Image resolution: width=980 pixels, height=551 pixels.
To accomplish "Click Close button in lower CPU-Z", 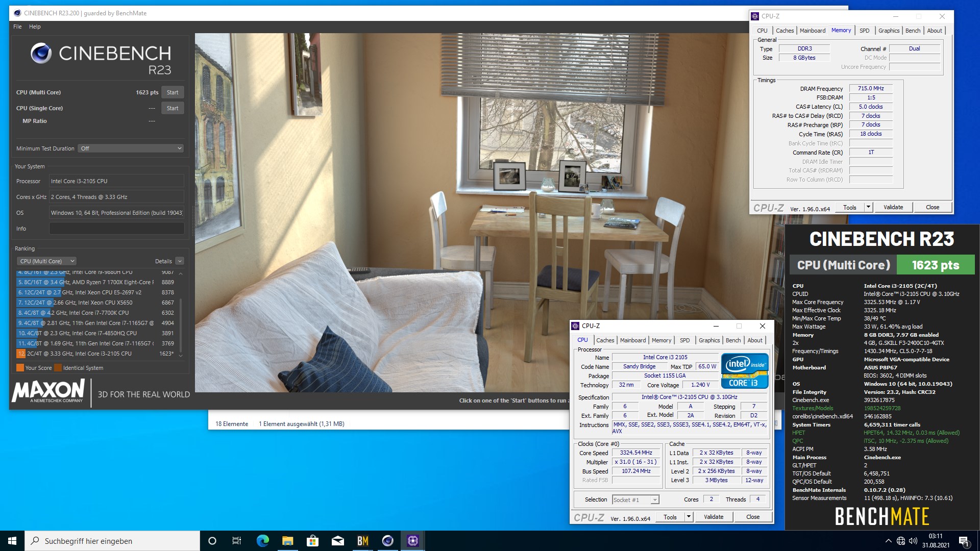I will tap(753, 517).
